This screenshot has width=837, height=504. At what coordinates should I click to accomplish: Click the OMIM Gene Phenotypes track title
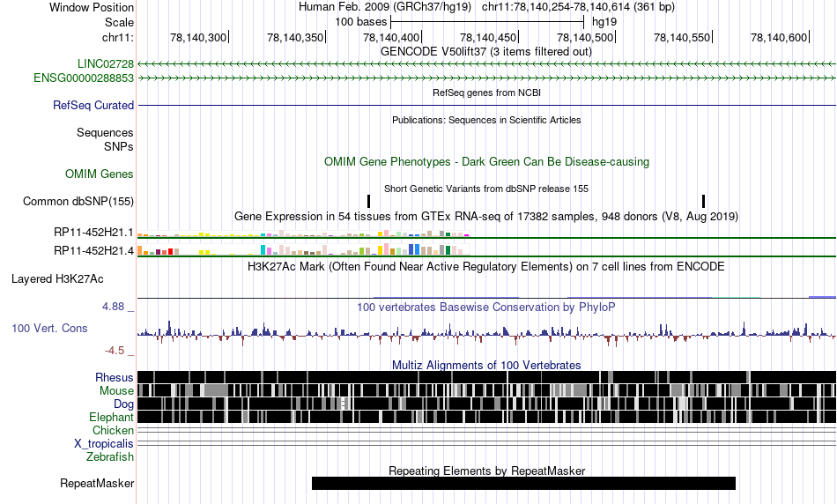pyautogui.click(x=486, y=162)
